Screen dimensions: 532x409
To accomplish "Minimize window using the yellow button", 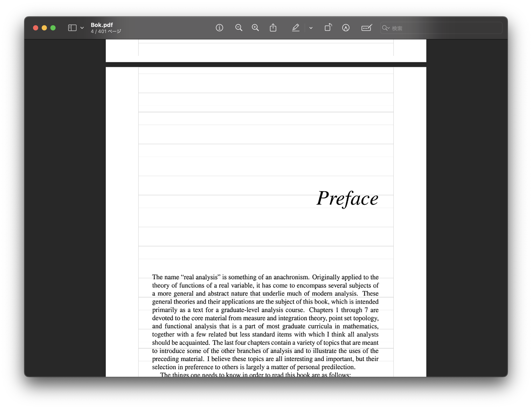I will tap(44, 28).
